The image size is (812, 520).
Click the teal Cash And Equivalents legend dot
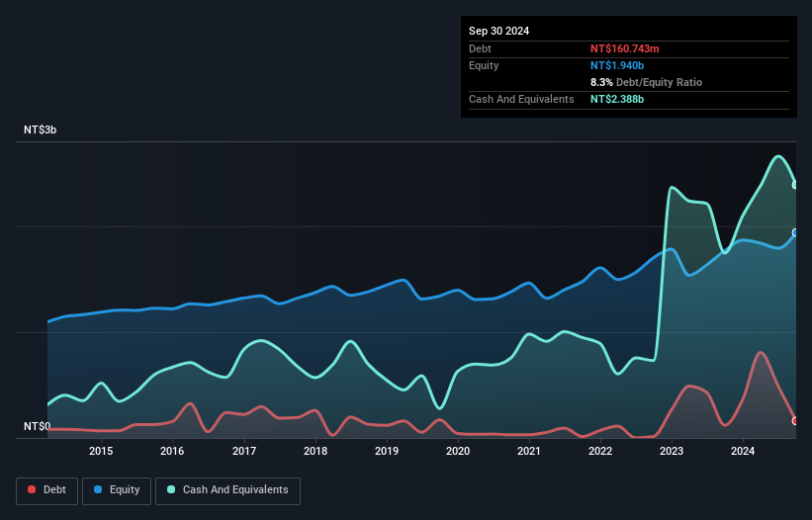tap(172, 490)
